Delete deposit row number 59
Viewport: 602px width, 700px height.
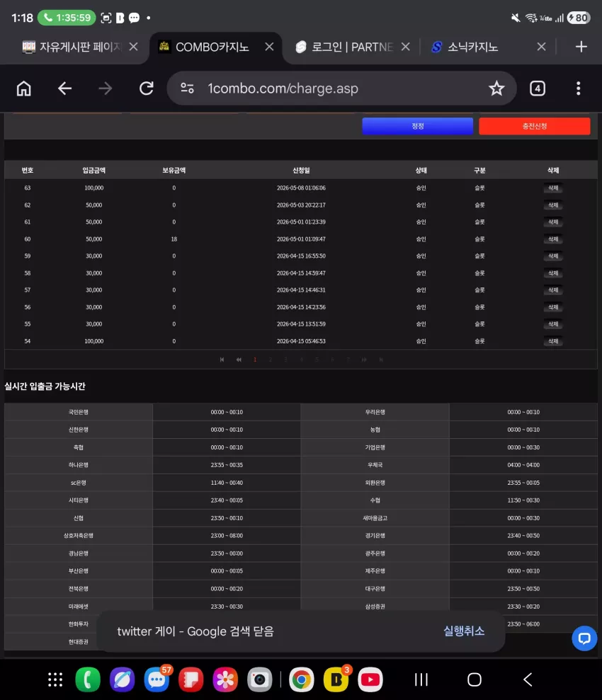pyautogui.click(x=553, y=256)
